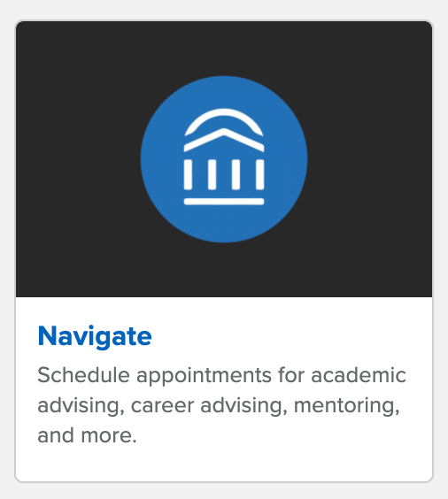
Task: Click the roof chevron of the building icon
Action: tap(224, 140)
